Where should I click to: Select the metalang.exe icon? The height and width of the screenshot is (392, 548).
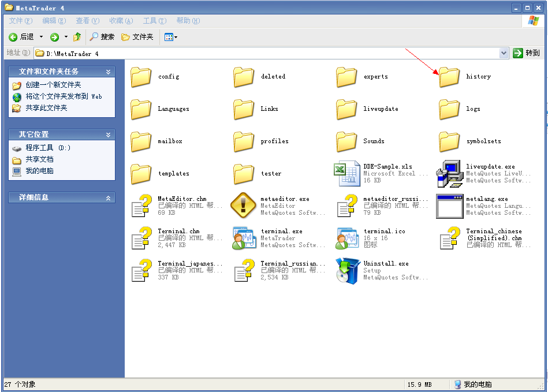click(450, 206)
